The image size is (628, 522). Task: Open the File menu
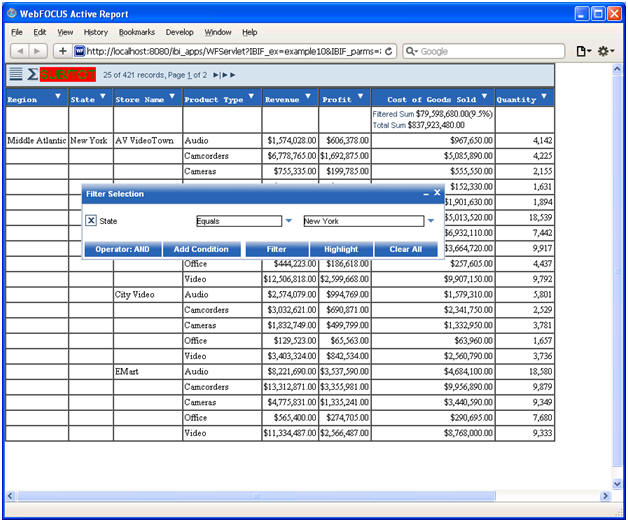pyautogui.click(x=17, y=32)
